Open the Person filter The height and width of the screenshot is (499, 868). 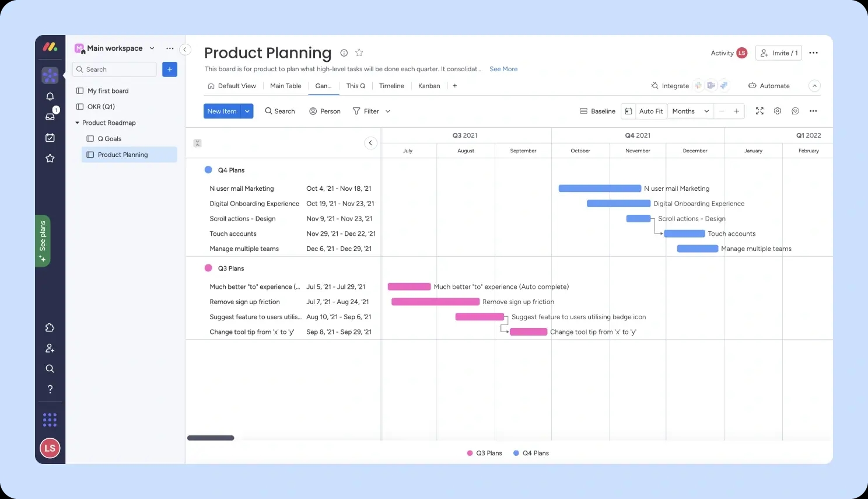325,111
